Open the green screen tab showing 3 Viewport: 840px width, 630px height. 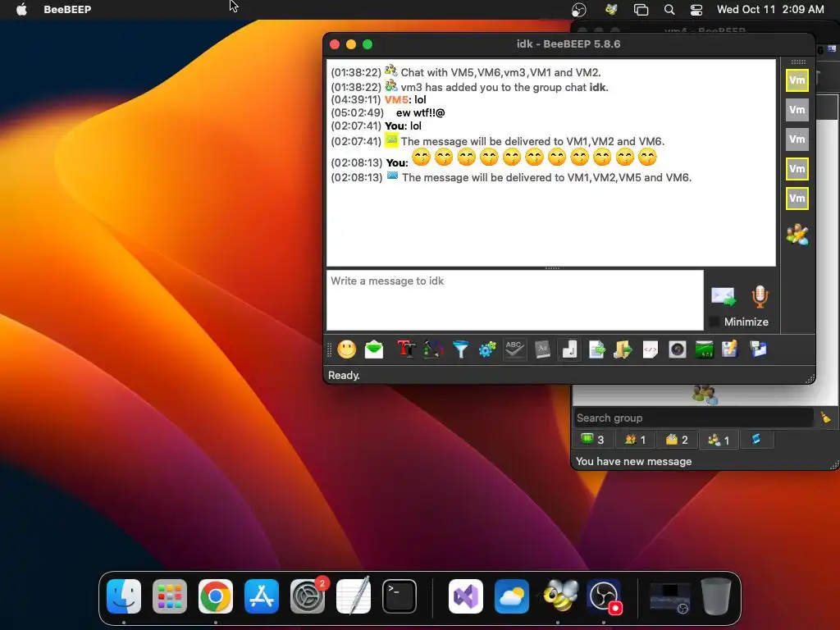tap(593, 440)
